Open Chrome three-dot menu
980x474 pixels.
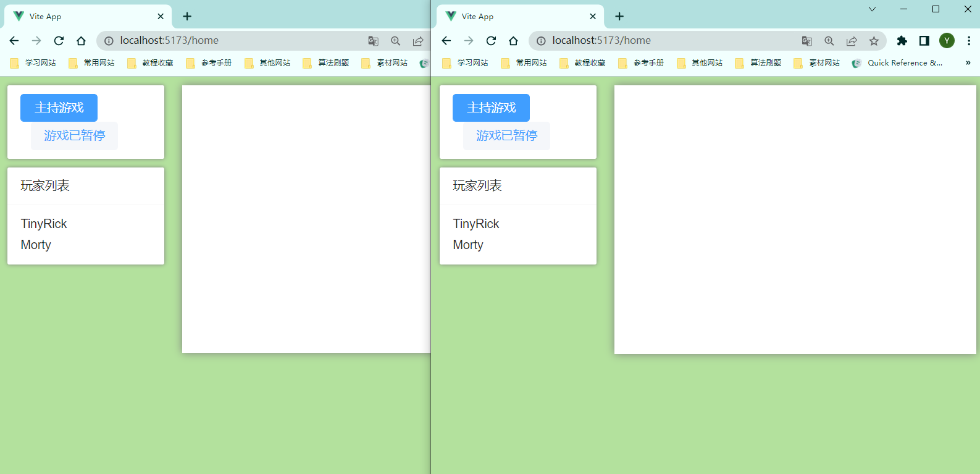pos(968,41)
